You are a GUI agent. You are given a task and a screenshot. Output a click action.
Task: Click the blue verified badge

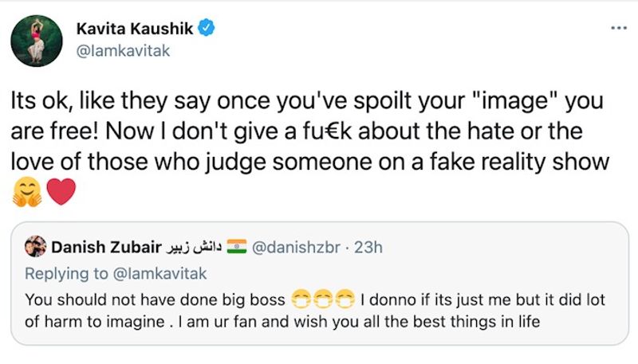pos(206,28)
